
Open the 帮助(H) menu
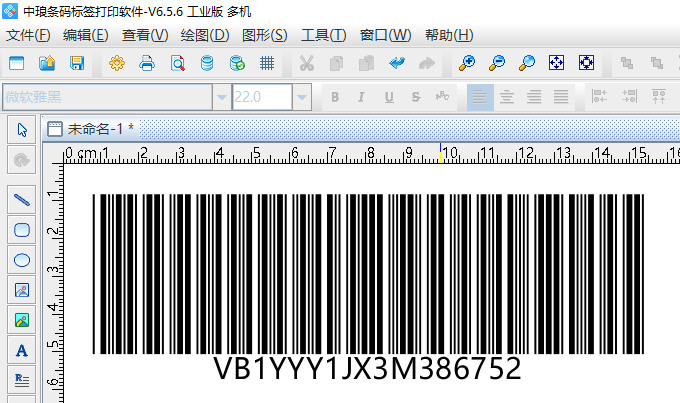[x=449, y=35]
